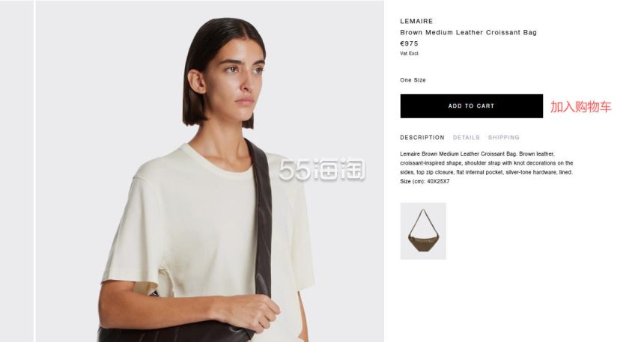Select the One Size option
Screen dimensions: 644x342
(413, 80)
